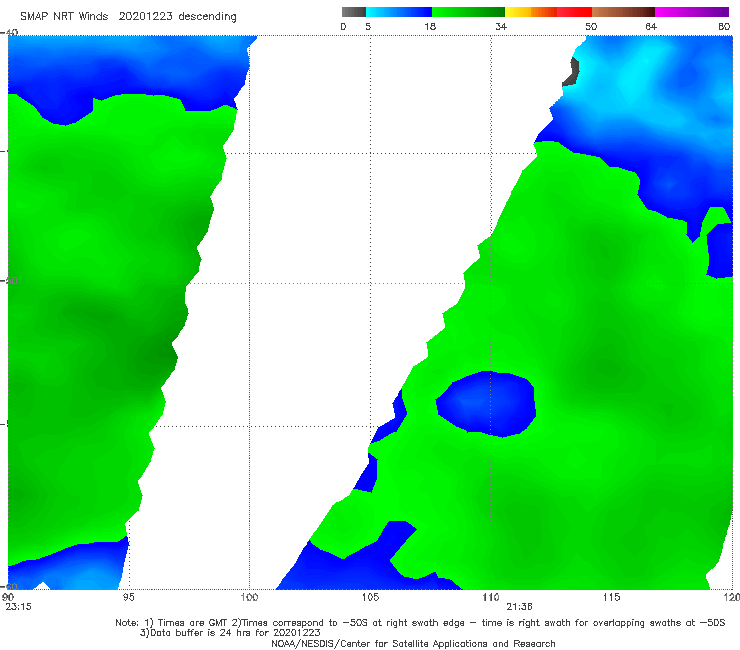
Task: Click the cyan-blue segment of the color bar
Action: [x=399, y=12]
